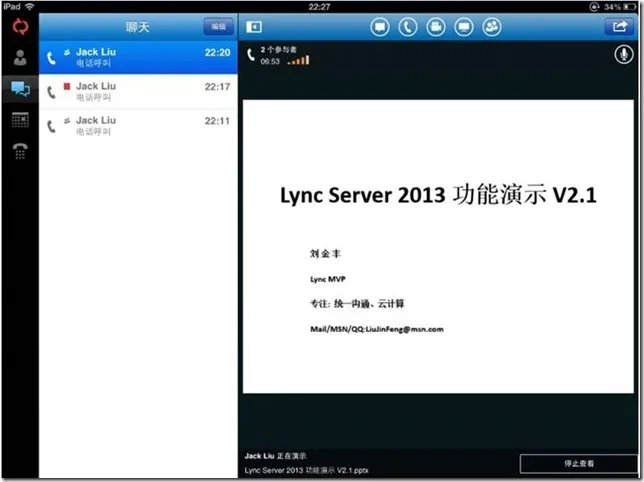Toggle the microphone mute button
Screen dimensions: 644x482
pos(623,55)
